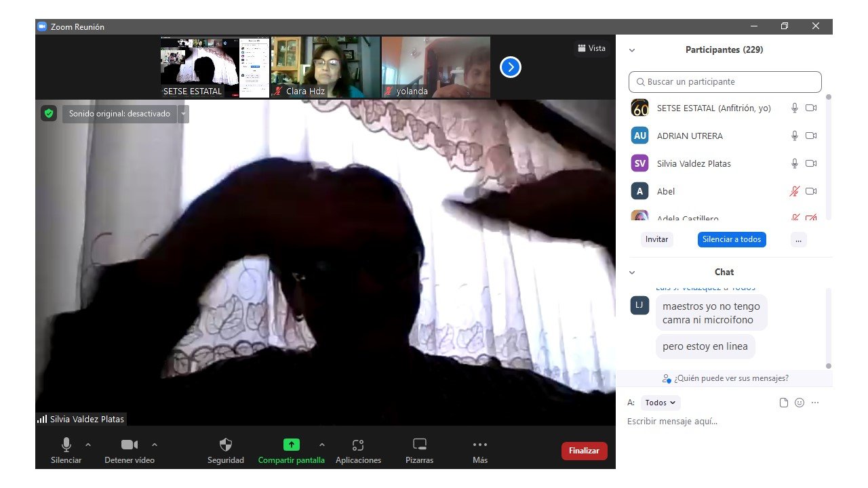Open Pizarras whiteboard icon
868x488 pixels.
click(x=420, y=445)
